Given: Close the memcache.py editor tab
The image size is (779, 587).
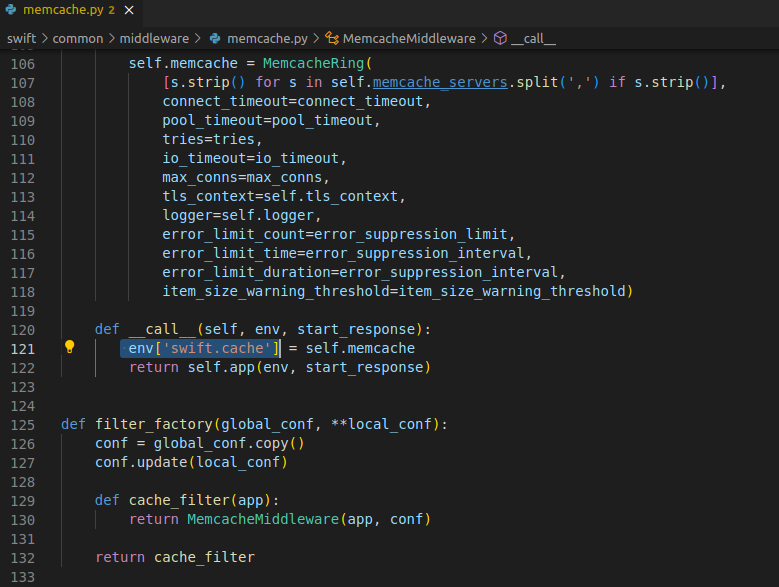Looking at the screenshot, I should [x=129, y=9].
